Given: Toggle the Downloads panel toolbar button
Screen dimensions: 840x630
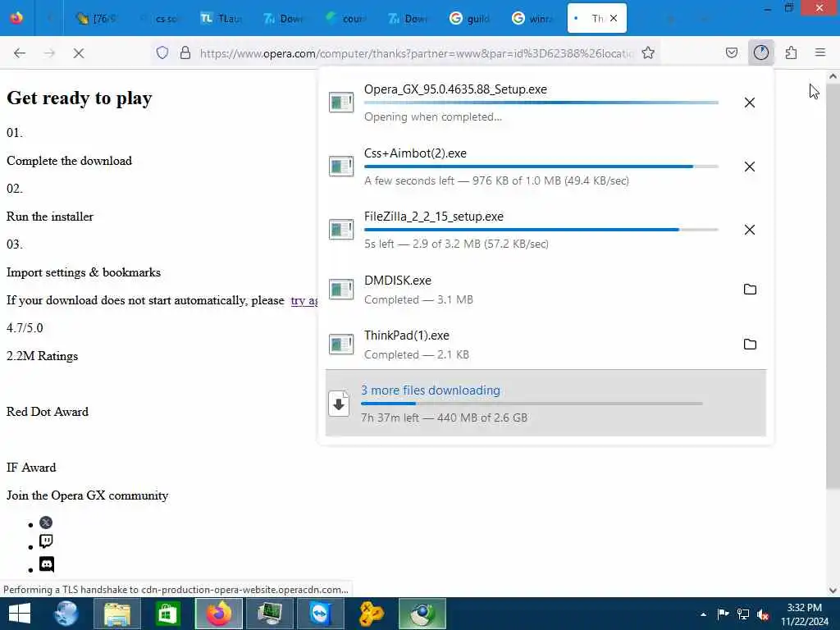Looking at the screenshot, I should click(x=760, y=52).
